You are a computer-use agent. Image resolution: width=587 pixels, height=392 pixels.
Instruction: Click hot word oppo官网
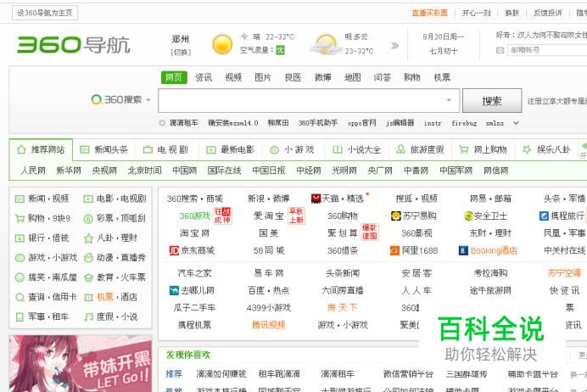[361, 123]
